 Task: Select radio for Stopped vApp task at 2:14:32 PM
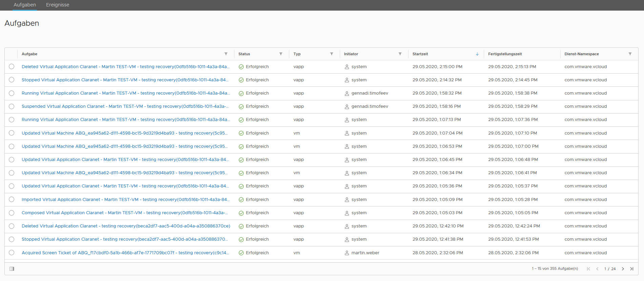point(12,80)
